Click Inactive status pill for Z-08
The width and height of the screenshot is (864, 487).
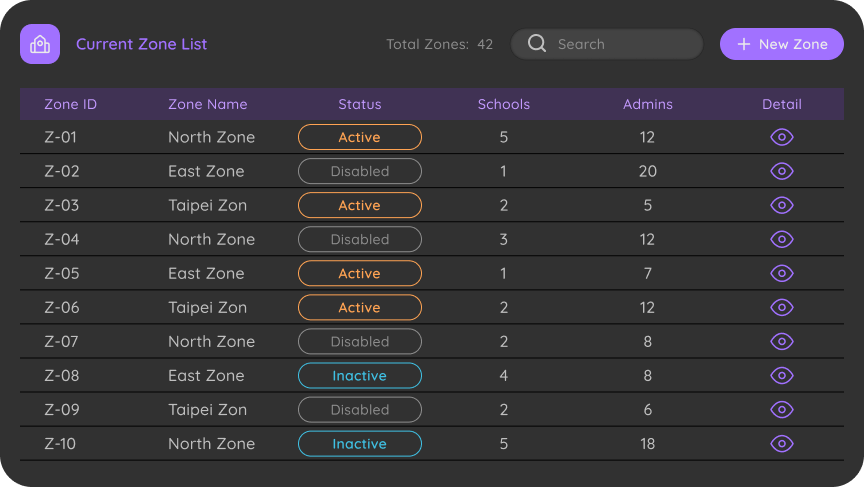coord(360,376)
